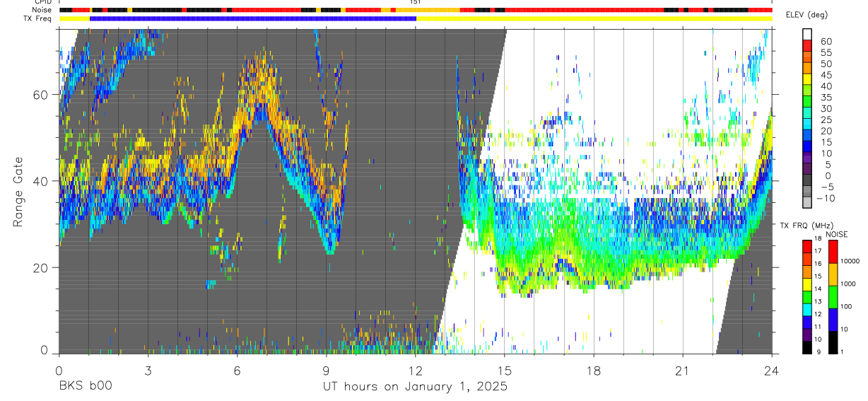868x401 pixels.
Task: Click the "55" label on ELEV colorbar
Action: pyautogui.click(x=826, y=52)
